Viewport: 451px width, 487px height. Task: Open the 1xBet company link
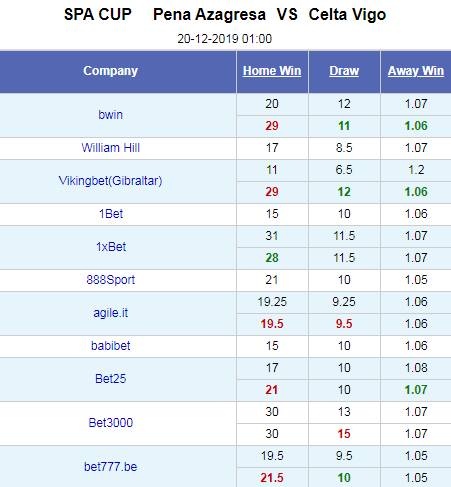tap(111, 247)
